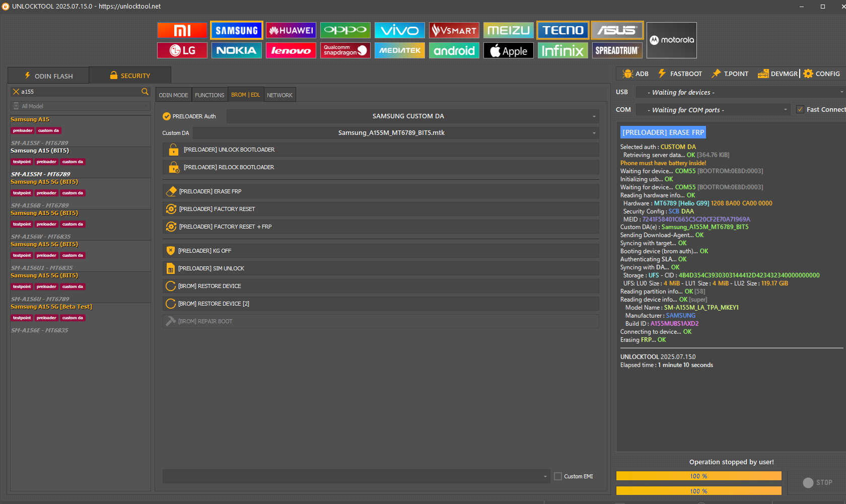Select the Nokia brand logo
This screenshot has height=504, width=846.
click(237, 50)
